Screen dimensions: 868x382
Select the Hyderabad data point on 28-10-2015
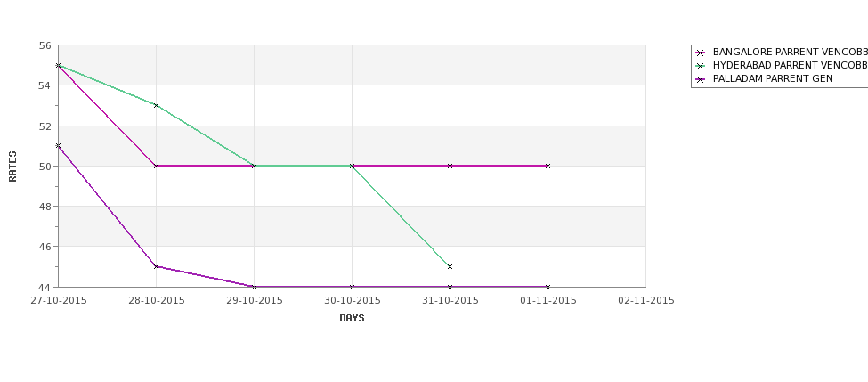[156, 105]
